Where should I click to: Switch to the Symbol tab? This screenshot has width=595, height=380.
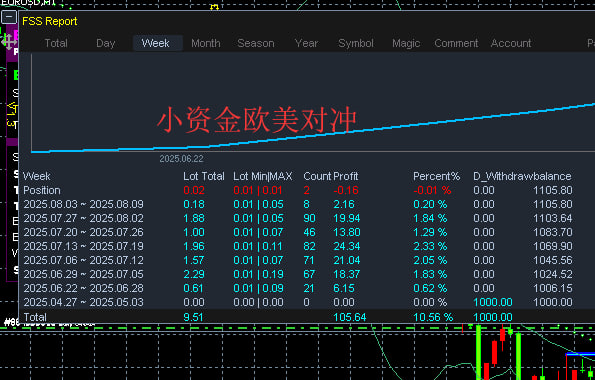(x=356, y=43)
